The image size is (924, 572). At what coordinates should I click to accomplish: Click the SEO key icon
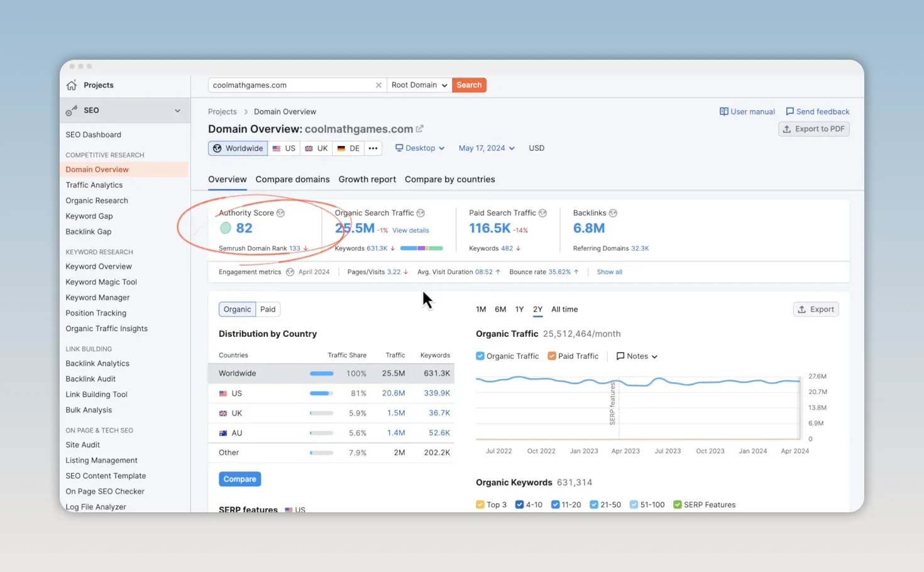(x=72, y=111)
